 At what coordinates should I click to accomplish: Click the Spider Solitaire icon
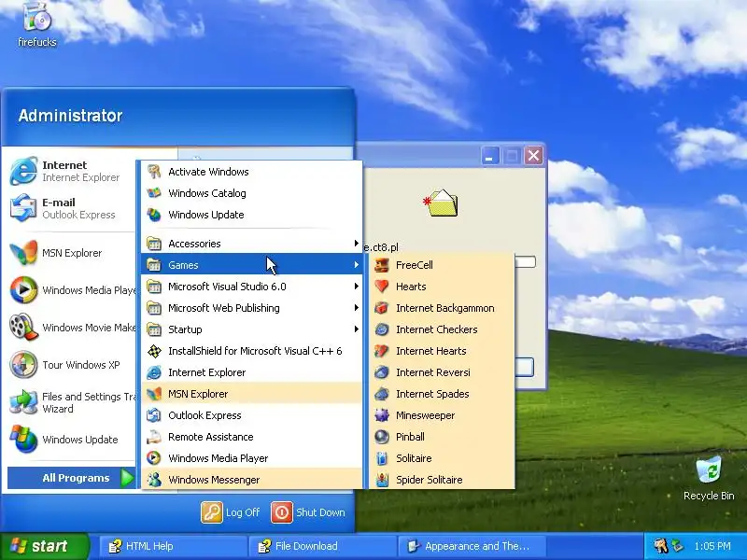[x=382, y=480]
